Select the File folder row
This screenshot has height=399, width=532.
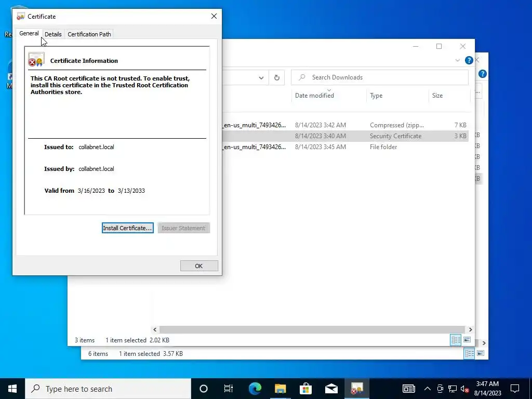345,147
